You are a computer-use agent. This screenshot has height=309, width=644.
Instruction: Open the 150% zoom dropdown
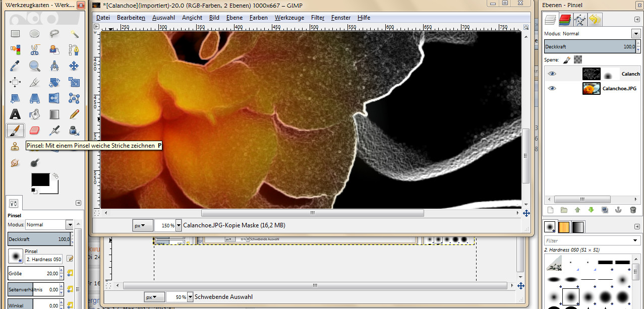[x=179, y=226]
